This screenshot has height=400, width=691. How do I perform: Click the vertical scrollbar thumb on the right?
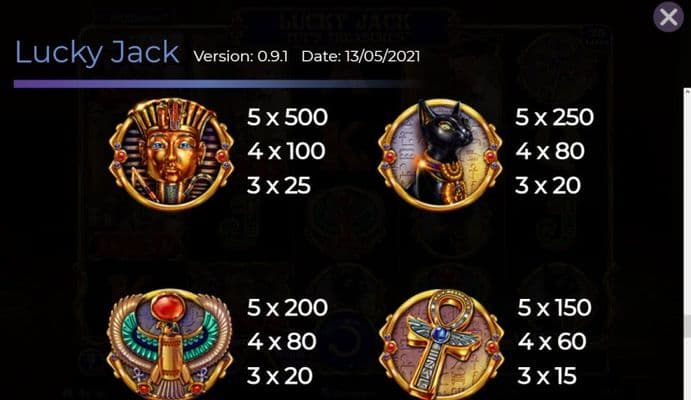tap(687, 327)
